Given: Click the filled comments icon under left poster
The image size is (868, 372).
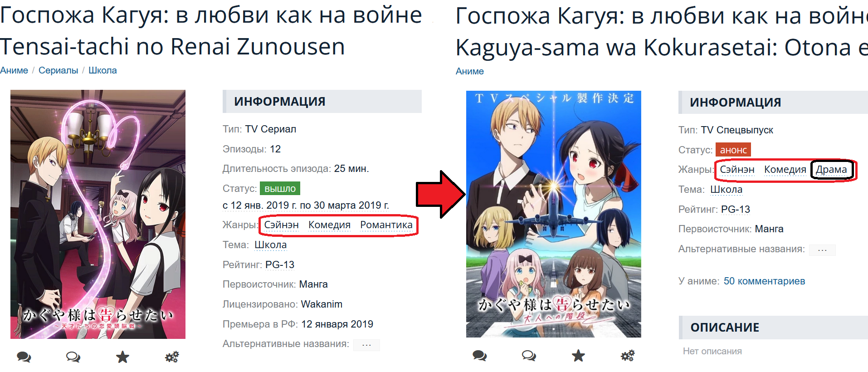Looking at the screenshot, I should point(24,357).
